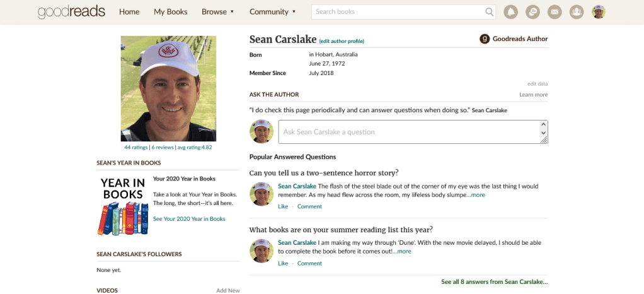Click the friend requests icon
Image resolution: width=644 pixels, height=294 pixels.
click(x=576, y=12)
